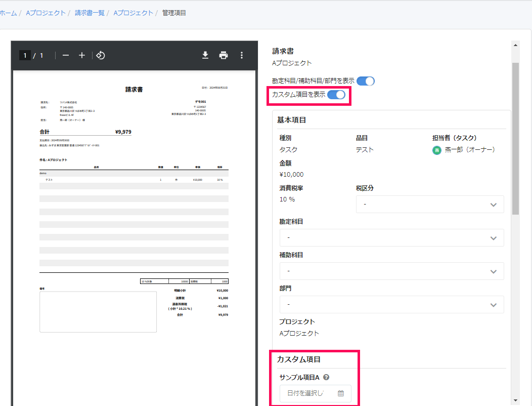Open 請求書一覧 breadcrumb link
The height and width of the screenshot is (406, 532).
pyautogui.click(x=90, y=13)
